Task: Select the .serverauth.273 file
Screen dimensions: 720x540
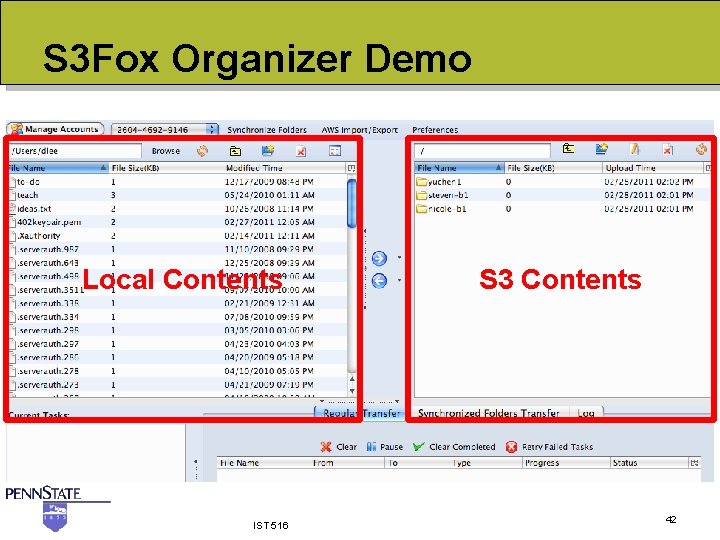Action: (177, 384)
